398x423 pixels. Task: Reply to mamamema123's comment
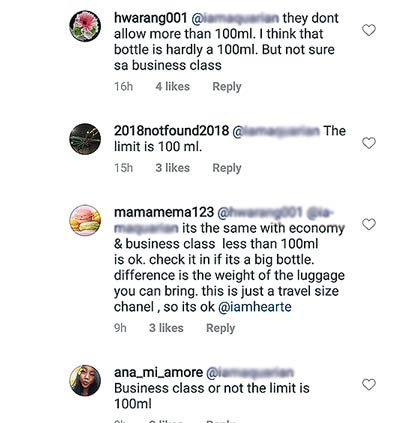coord(220,328)
